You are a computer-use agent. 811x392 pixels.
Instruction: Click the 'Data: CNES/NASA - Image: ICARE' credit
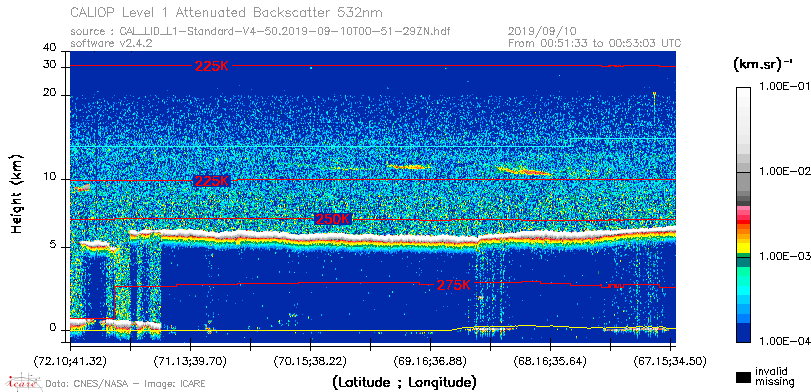125,383
